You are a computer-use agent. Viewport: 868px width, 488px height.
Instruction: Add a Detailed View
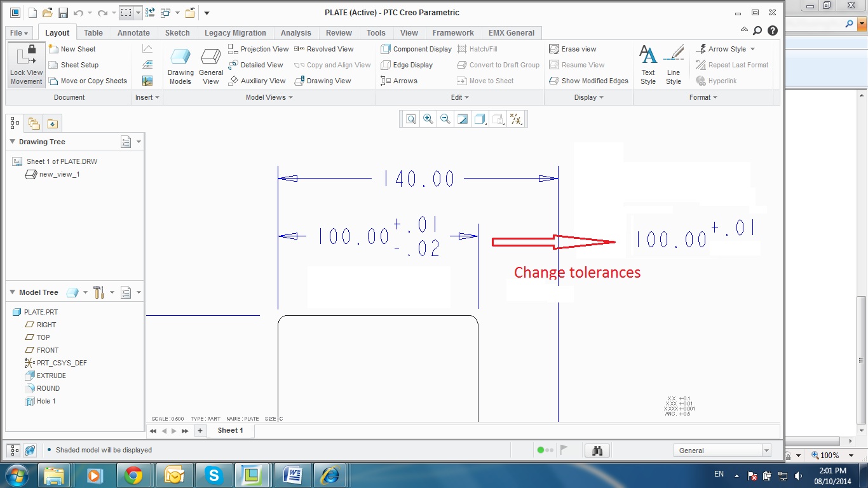255,65
